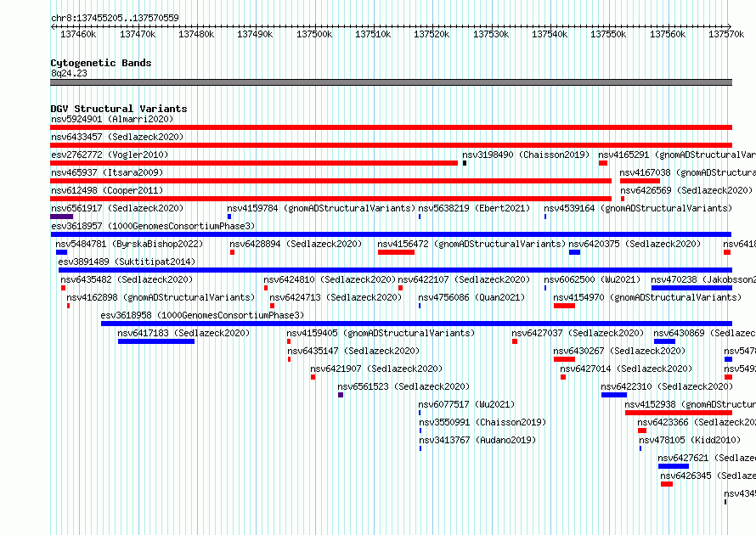This screenshot has width=756, height=535.
Task: Click the esv3618957 1000GenomesConsortiumPhase3 label
Action: [153, 226]
